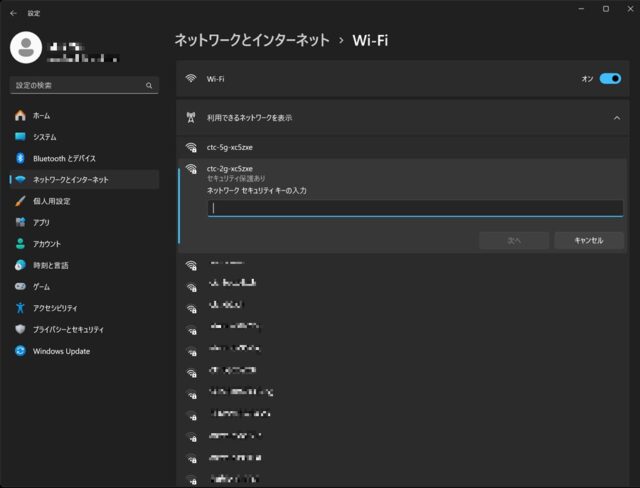Open Windows Update settings
This screenshot has height=488, width=640.
coord(84,351)
